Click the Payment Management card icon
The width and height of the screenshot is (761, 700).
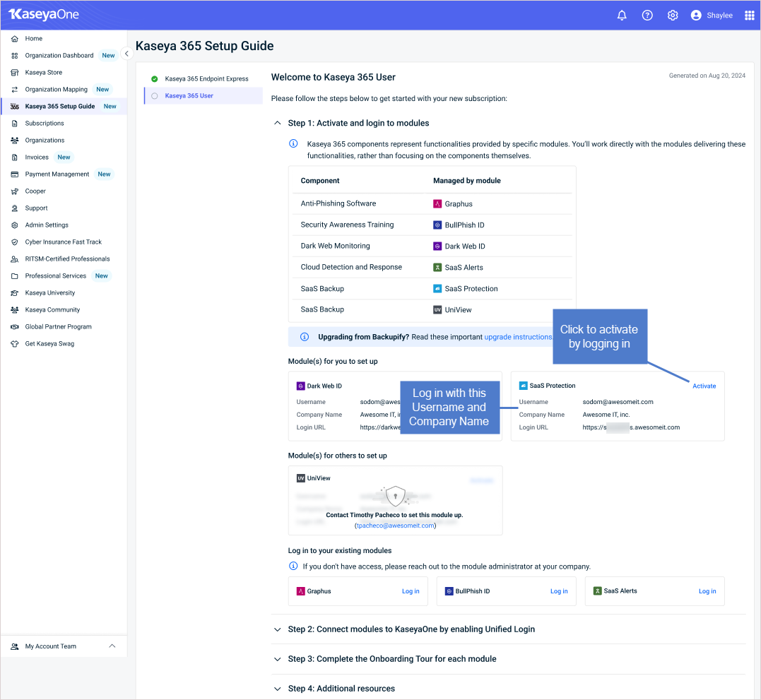click(15, 174)
